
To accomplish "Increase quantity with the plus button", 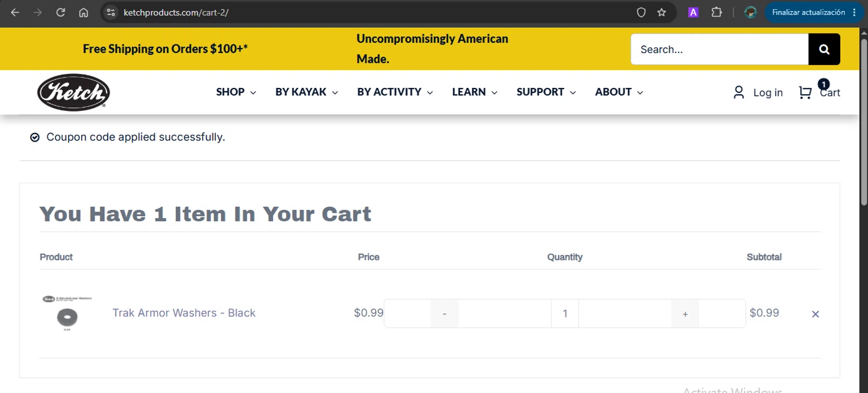I will pyautogui.click(x=685, y=314).
